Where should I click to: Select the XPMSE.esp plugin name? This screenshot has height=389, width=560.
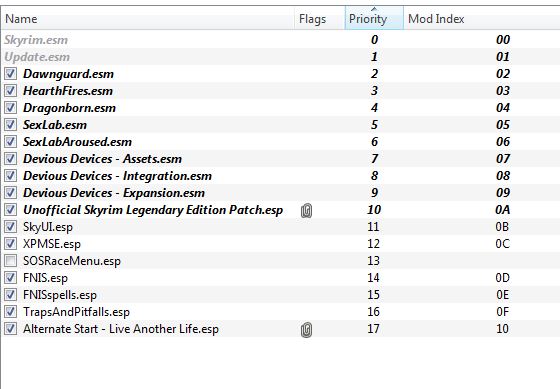point(52,244)
